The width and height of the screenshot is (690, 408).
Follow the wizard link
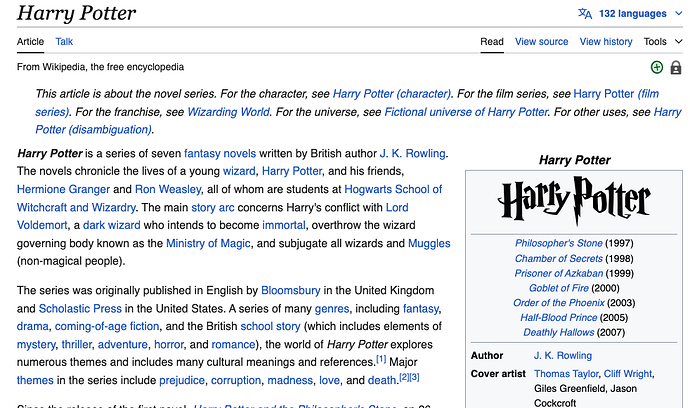click(x=239, y=171)
